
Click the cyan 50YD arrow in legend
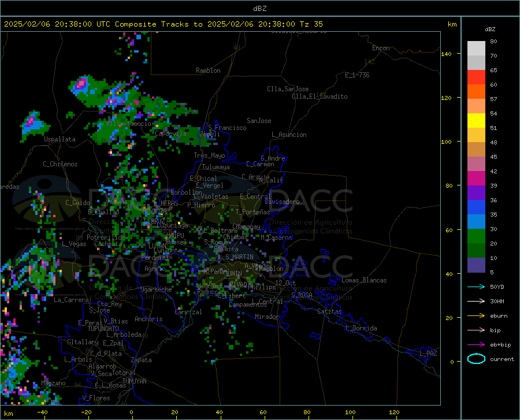coord(476,287)
